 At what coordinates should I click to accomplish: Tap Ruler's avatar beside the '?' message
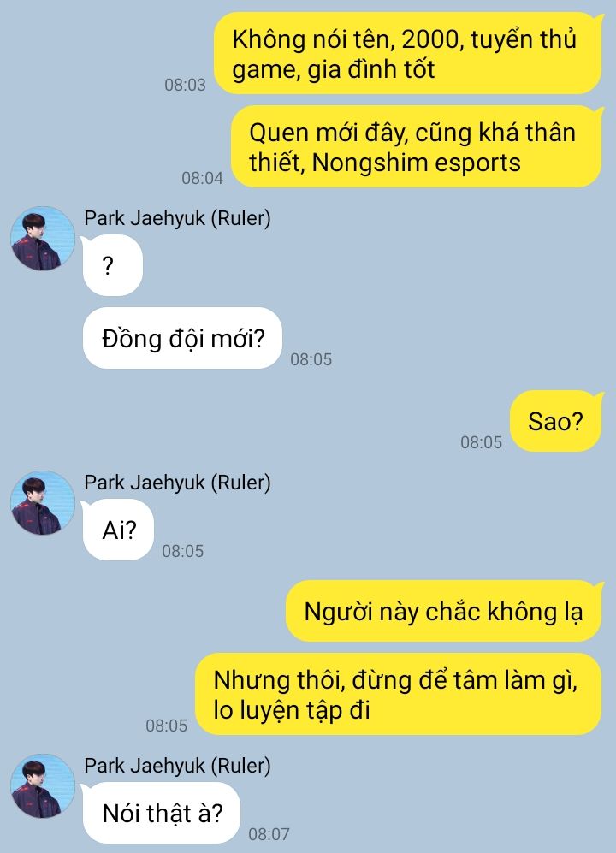(43, 238)
